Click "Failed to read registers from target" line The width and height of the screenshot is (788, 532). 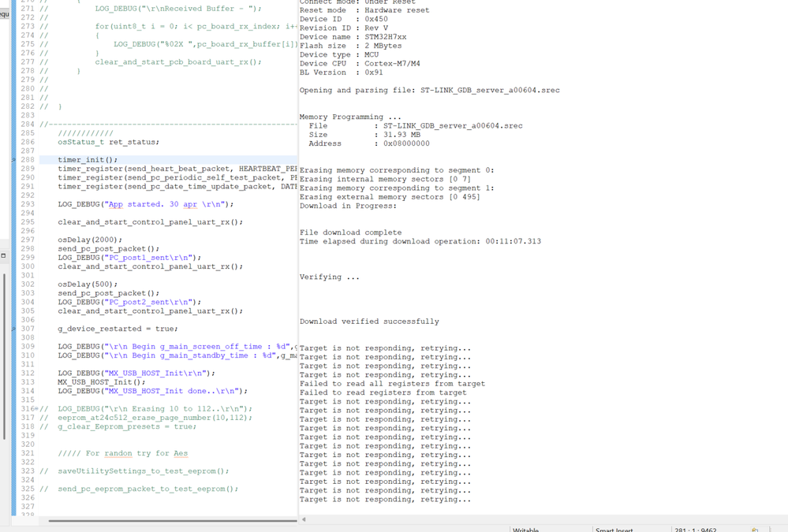(383, 392)
